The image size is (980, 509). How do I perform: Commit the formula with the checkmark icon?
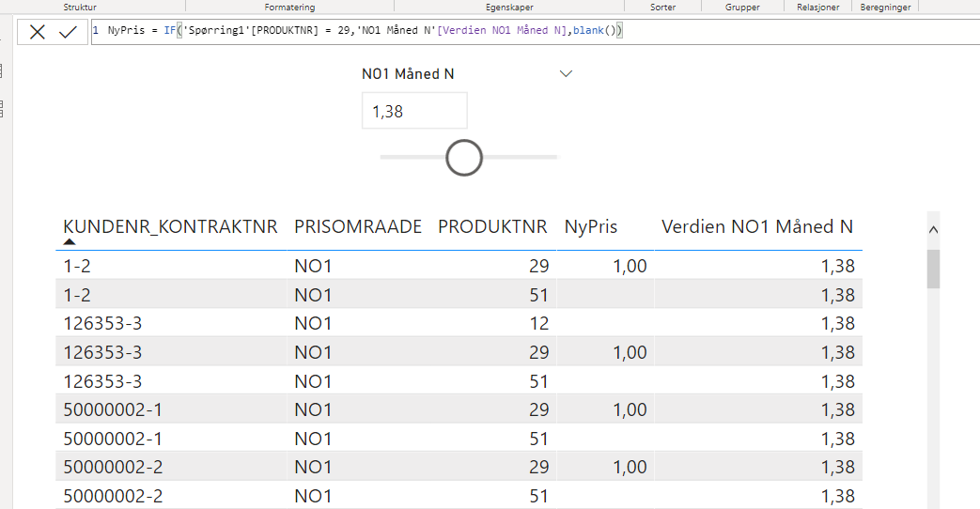coord(68,32)
